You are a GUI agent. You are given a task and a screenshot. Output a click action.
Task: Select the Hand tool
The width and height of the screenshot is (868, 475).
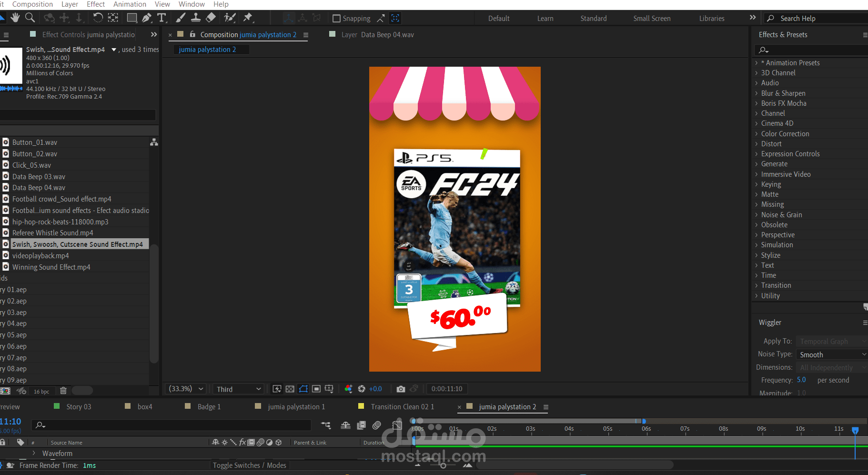(16, 18)
